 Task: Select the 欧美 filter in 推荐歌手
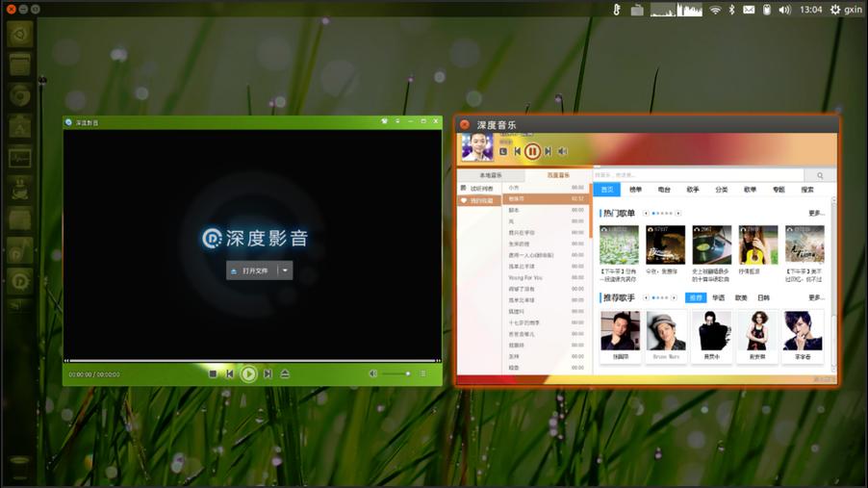741,298
